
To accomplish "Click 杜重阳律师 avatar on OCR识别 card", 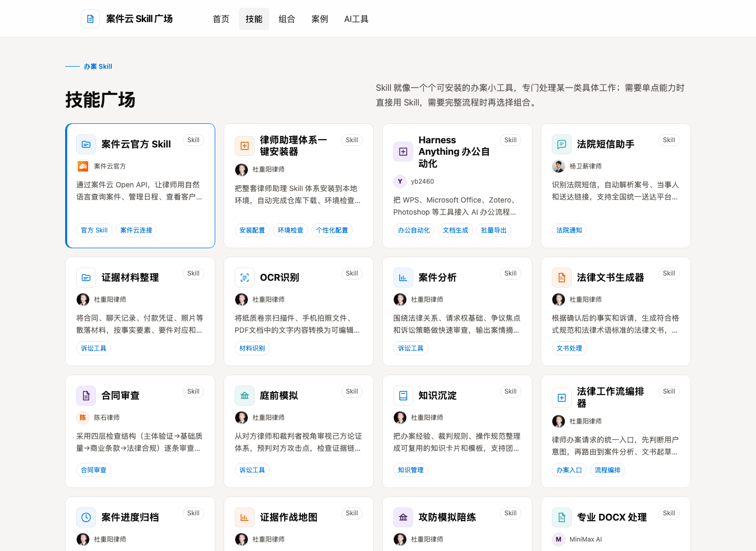I will pyautogui.click(x=241, y=300).
